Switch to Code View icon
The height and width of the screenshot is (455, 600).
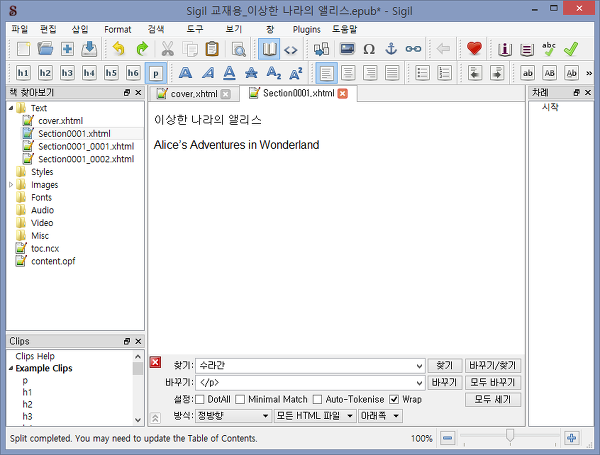[291, 50]
